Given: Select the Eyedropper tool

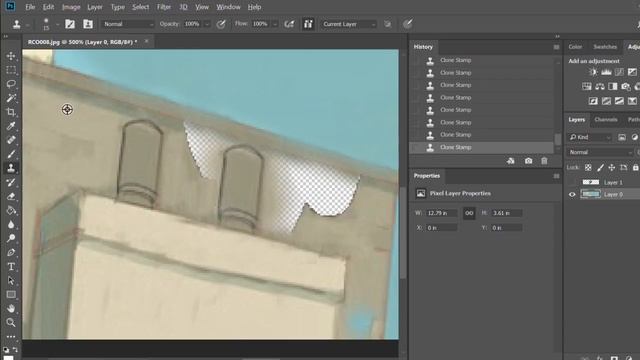Looking at the screenshot, I should pos(11,126).
